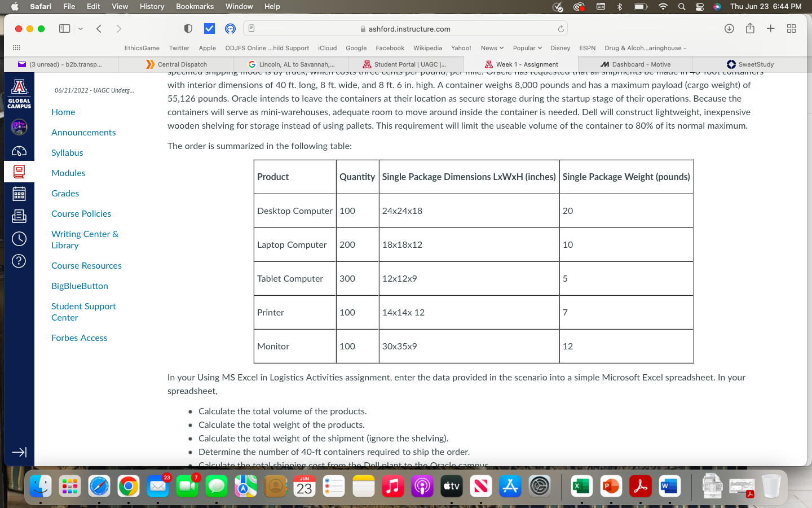Click the 30x35x9 dimensions cell

coord(469,346)
